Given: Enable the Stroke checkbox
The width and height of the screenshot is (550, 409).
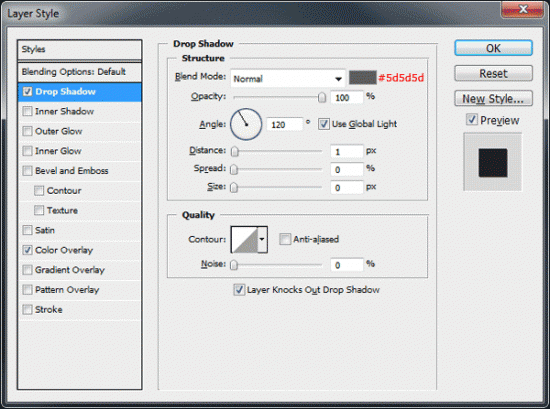Looking at the screenshot, I should pyautogui.click(x=27, y=309).
